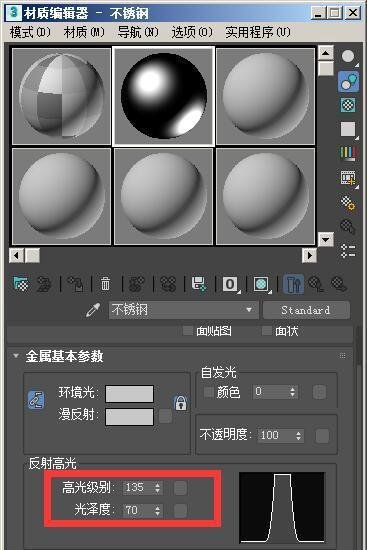Select the bottom-right gray sample sphere
Screen dimensions: 367x550
click(x=266, y=196)
